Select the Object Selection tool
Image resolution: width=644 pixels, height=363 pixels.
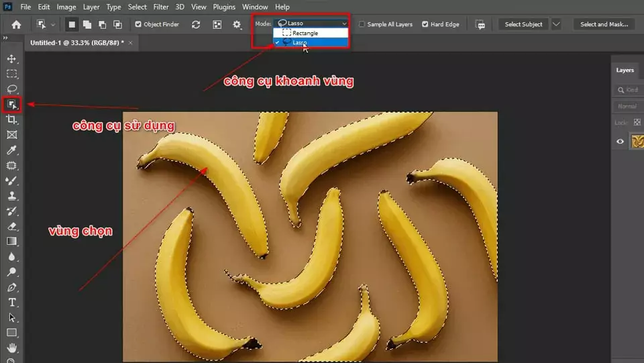coord(11,104)
